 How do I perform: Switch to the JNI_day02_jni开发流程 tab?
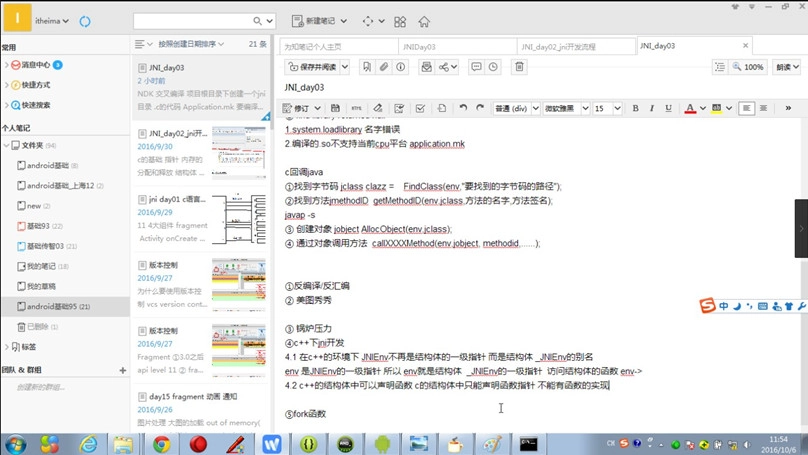pyautogui.click(x=576, y=47)
